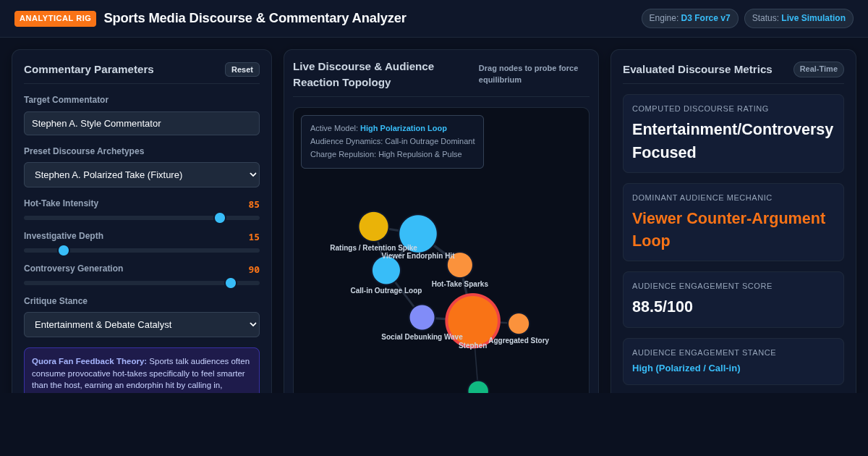Image resolution: width=868 pixels, height=456 pixels.
Task: Select the yellow Ratings / Retention Spike node
Action: [373, 227]
